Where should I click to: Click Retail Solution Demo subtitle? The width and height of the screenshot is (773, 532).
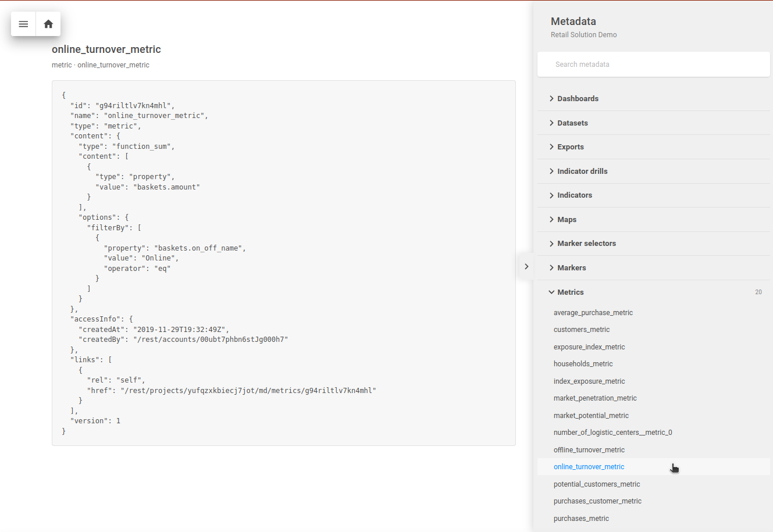(x=584, y=35)
